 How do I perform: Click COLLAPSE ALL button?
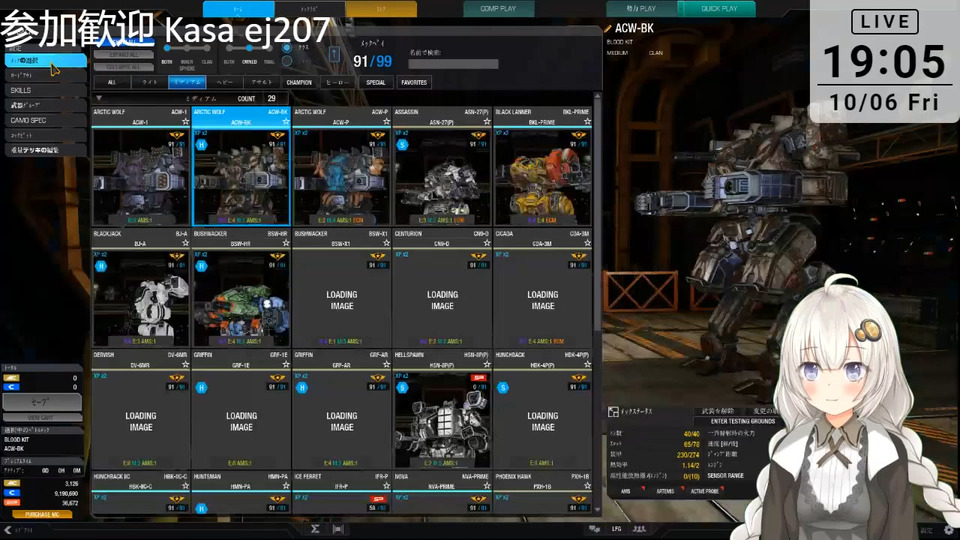[x=123, y=67]
